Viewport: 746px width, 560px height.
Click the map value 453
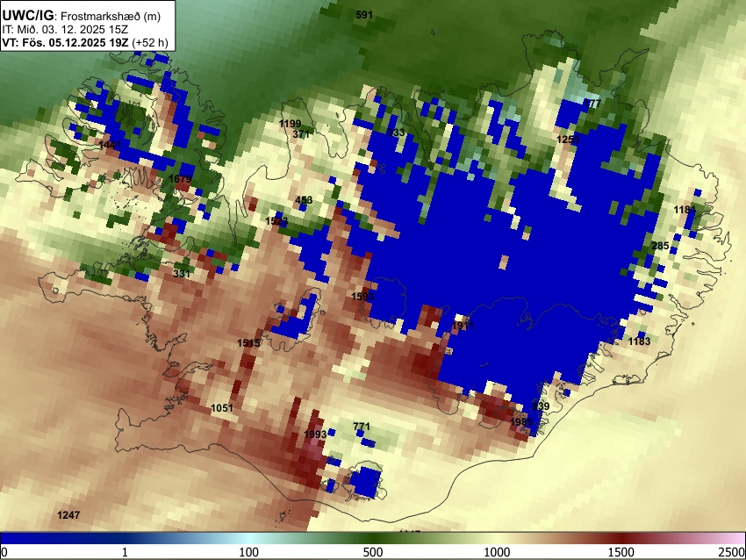[x=304, y=200]
